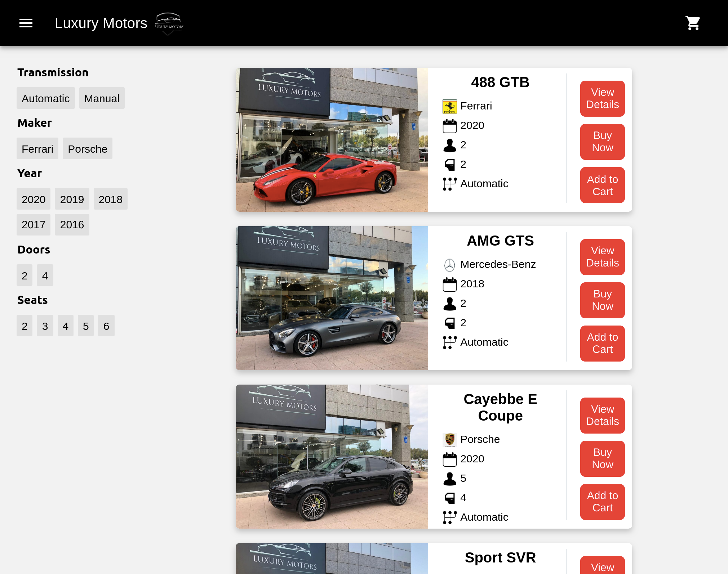Filter cars by year 2016
Screen dimensions: 728x574
pos(72,225)
